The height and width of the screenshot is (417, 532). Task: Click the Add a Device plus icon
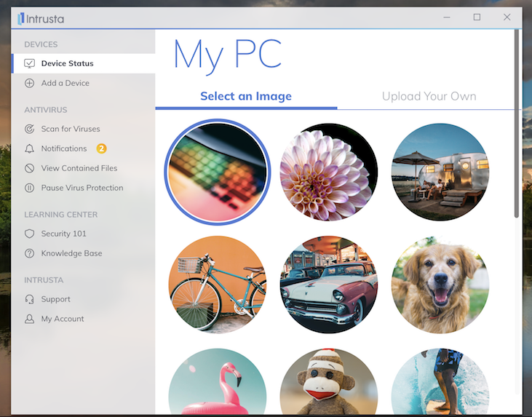point(30,83)
